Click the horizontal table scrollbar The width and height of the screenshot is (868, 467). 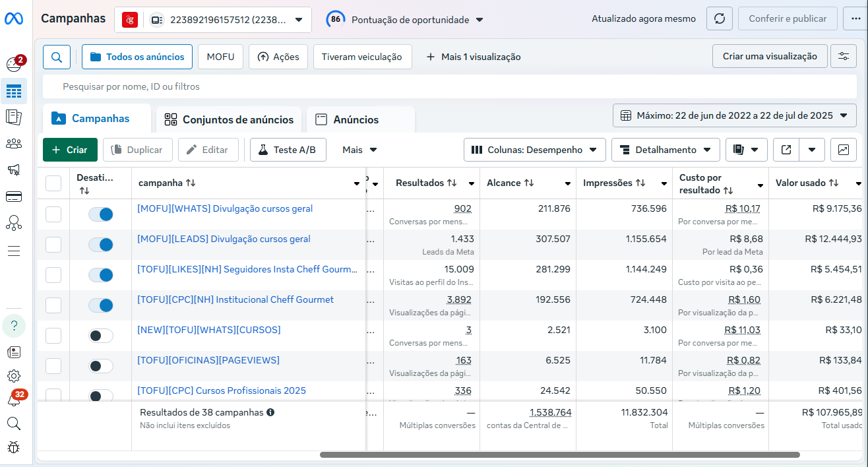tap(559, 454)
